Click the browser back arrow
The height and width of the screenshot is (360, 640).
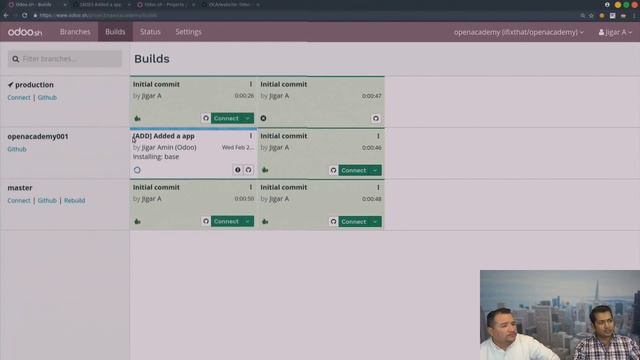pos(6,15)
